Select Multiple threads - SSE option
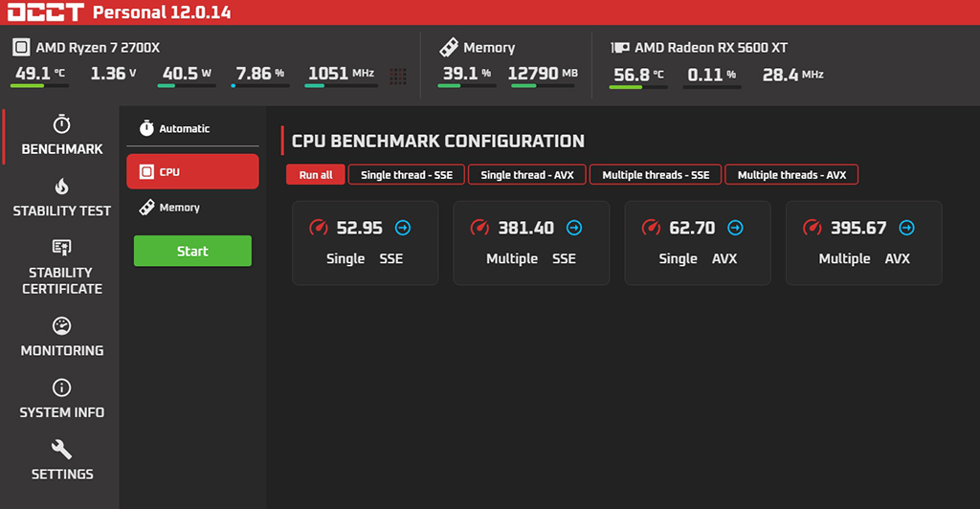Screen dimensions: 980x509 [x=656, y=175]
